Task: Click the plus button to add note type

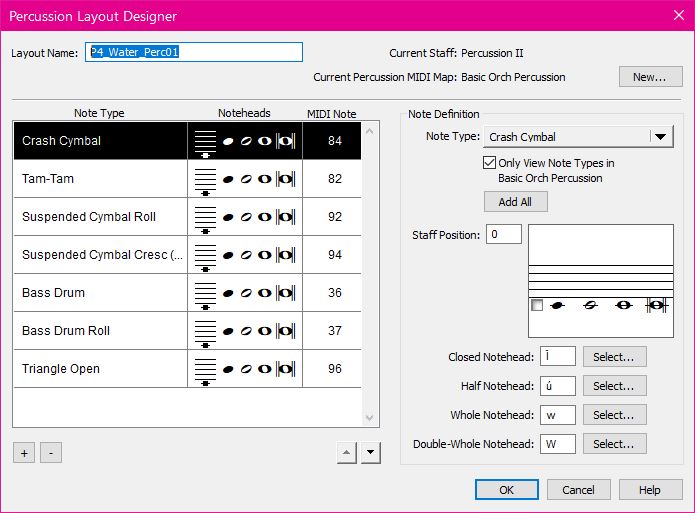Action: [23, 452]
